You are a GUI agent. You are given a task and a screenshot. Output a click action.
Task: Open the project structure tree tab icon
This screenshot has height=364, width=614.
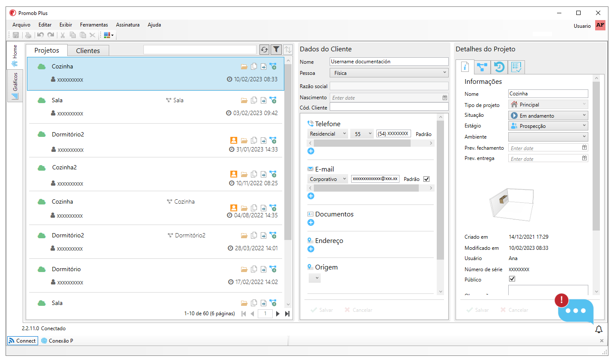click(482, 67)
